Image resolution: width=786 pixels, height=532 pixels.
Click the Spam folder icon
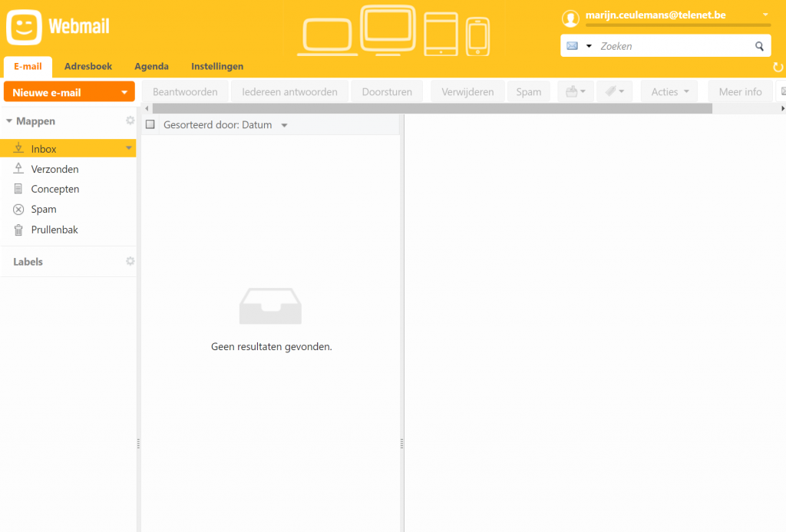click(18, 209)
